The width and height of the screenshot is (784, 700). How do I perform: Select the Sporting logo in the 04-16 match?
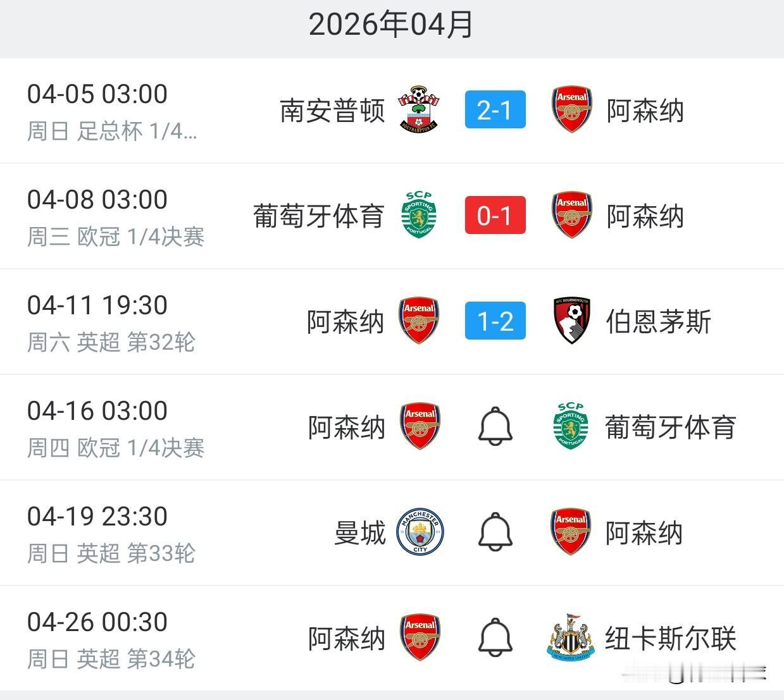570,426
